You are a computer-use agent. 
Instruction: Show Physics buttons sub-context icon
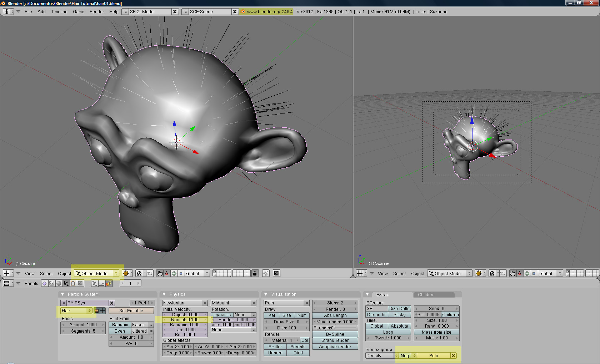pos(101,283)
